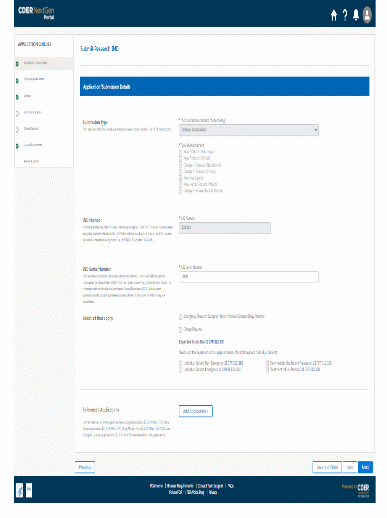The width and height of the screenshot is (387, 518).
Task: Open the FDA Home footer link
Action: tap(156, 486)
